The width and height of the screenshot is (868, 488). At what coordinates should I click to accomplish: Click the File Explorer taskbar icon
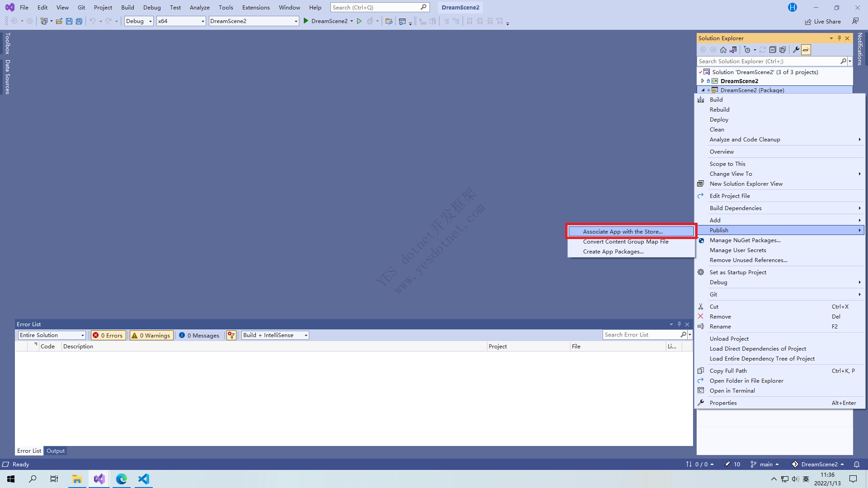click(x=77, y=479)
